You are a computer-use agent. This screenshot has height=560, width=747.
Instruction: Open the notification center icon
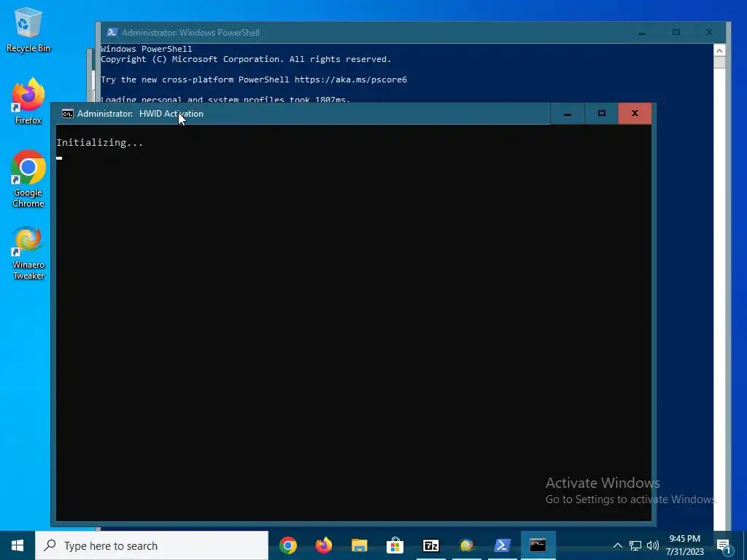[724, 545]
